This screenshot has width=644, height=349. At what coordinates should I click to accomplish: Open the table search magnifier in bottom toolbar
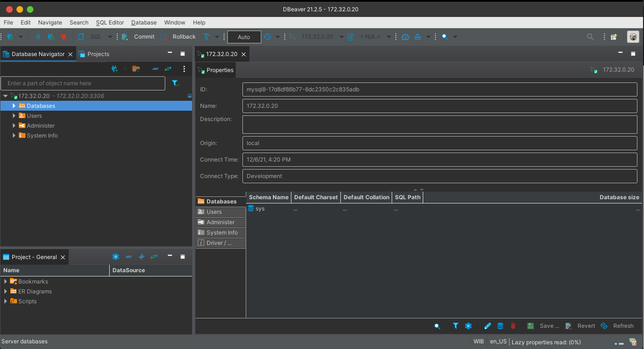[437, 325]
